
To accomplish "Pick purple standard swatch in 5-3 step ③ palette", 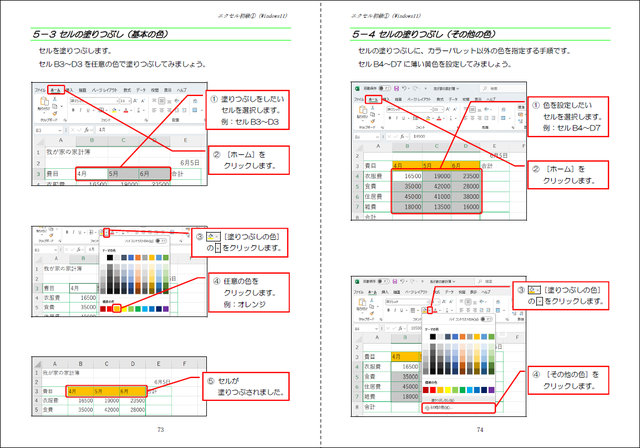I will pos(166,308).
